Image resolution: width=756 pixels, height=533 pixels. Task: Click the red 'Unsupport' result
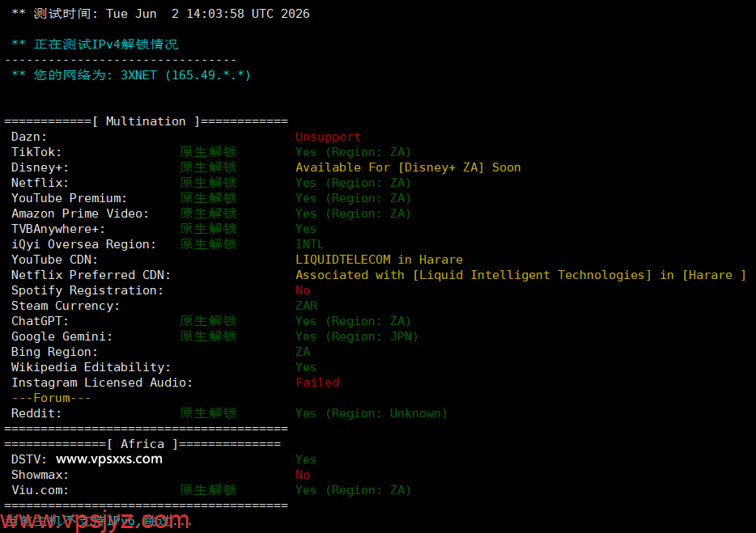[x=328, y=137]
